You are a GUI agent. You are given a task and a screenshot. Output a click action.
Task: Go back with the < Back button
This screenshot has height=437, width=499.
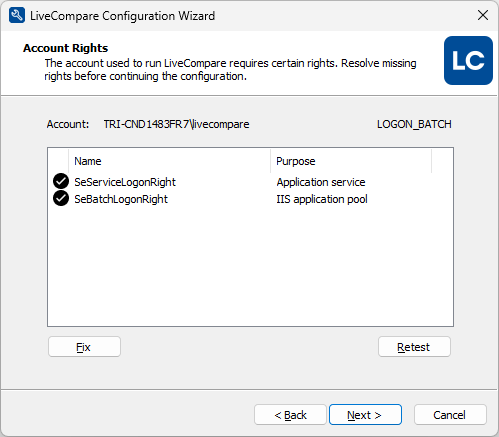coord(290,415)
